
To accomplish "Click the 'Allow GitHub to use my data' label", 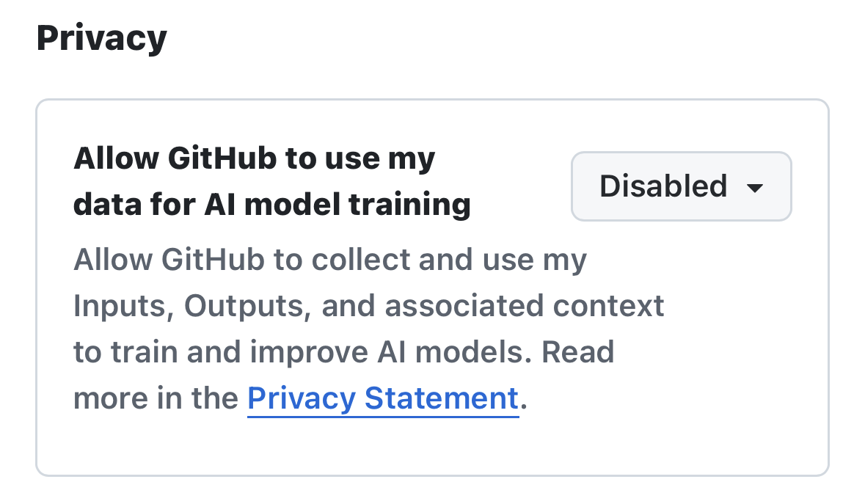I will click(254, 157).
